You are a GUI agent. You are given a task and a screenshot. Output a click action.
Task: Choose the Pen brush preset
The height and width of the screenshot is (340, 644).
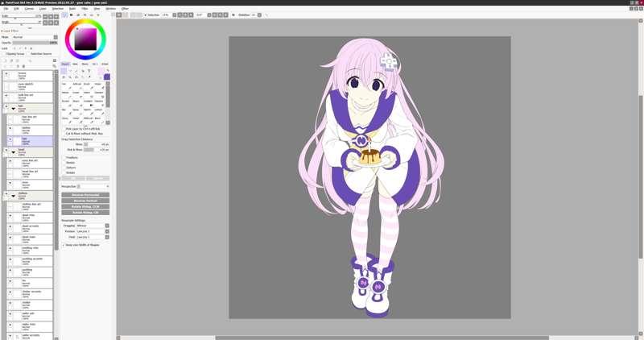click(66, 86)
